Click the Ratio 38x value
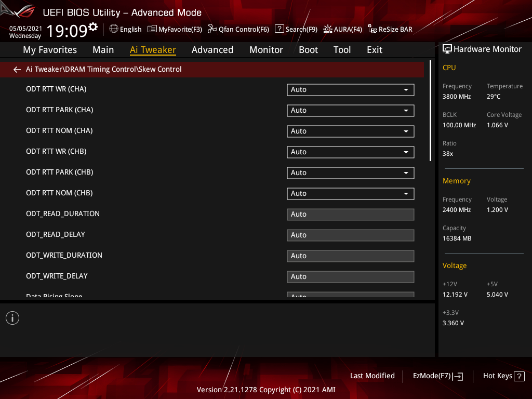 tap(448, 154)
